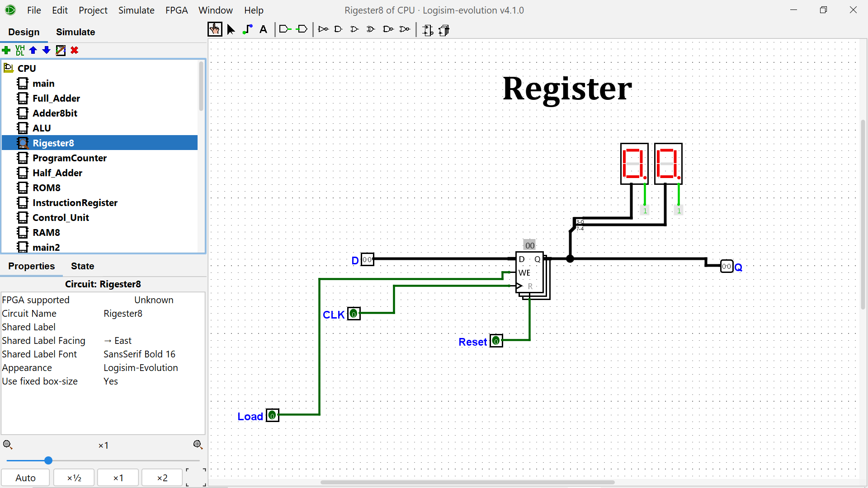Viewport: 868px width, 488px height.
Task: Set zoom to ×1 button
Action: (x=118, y=478)
